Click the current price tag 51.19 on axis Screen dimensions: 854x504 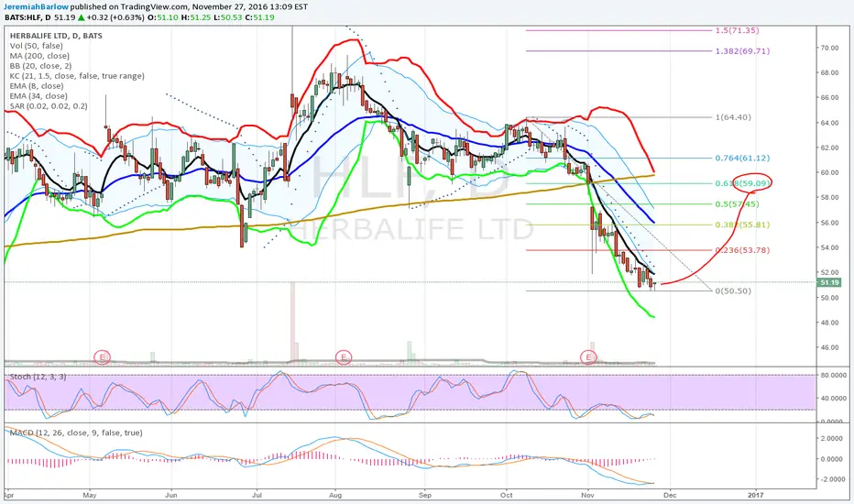[x=829, y=283]
